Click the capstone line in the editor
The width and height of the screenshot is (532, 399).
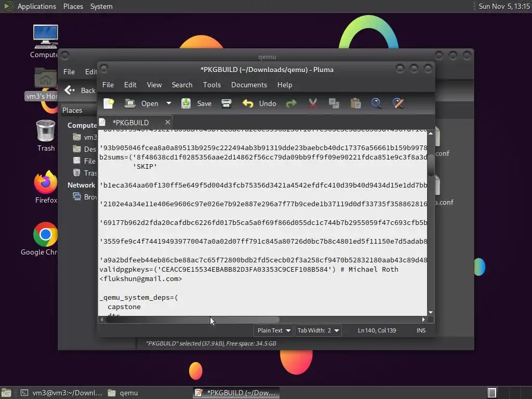124,307
